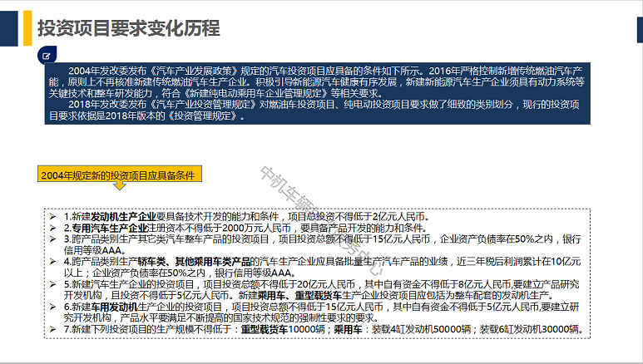
Task: Click the dark blue policy background text box
Action: [x=317, y=93]
